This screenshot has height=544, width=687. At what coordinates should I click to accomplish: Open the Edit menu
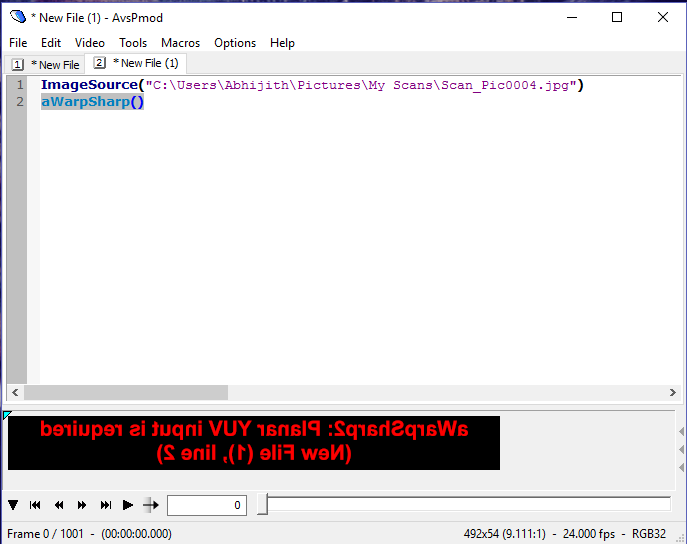click(x=51, y=43)
